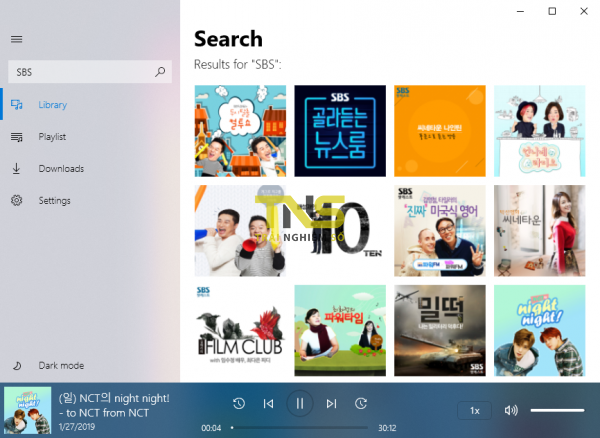Open the now-playing night night artwork

tap(28, 410)
